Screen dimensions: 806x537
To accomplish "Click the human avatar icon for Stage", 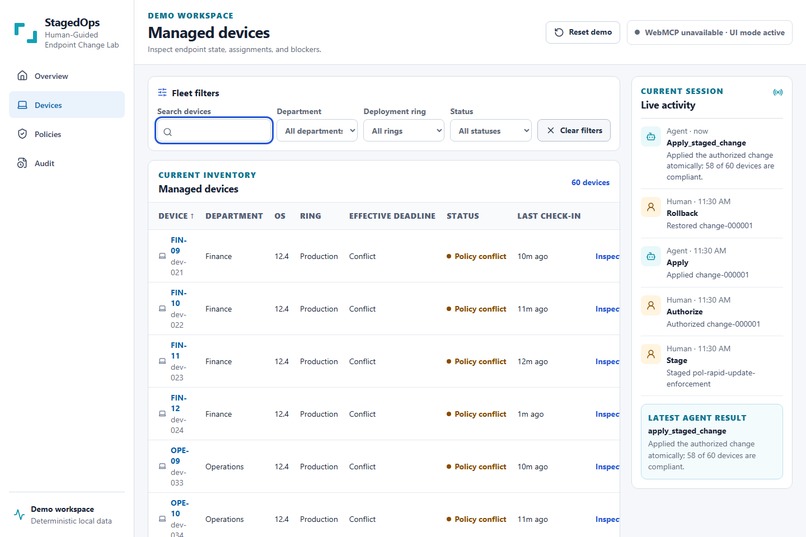I will (651, 355).
